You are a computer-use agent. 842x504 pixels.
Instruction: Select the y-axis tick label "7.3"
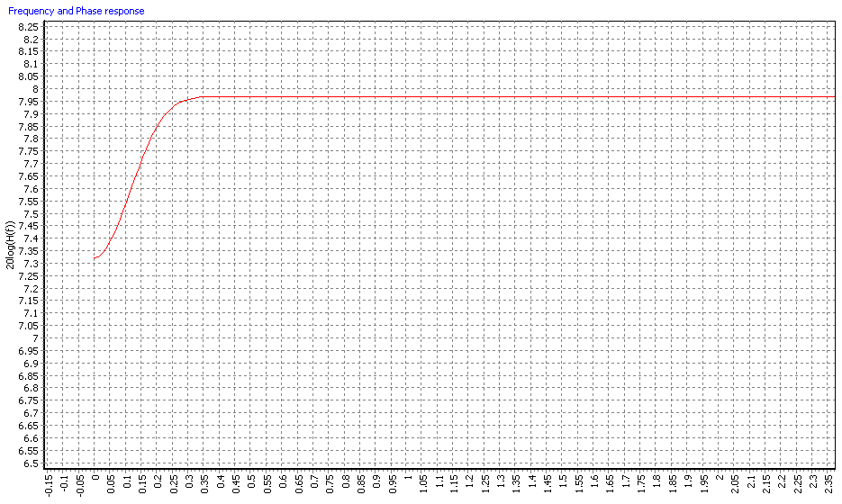click(x=32, y=264)
